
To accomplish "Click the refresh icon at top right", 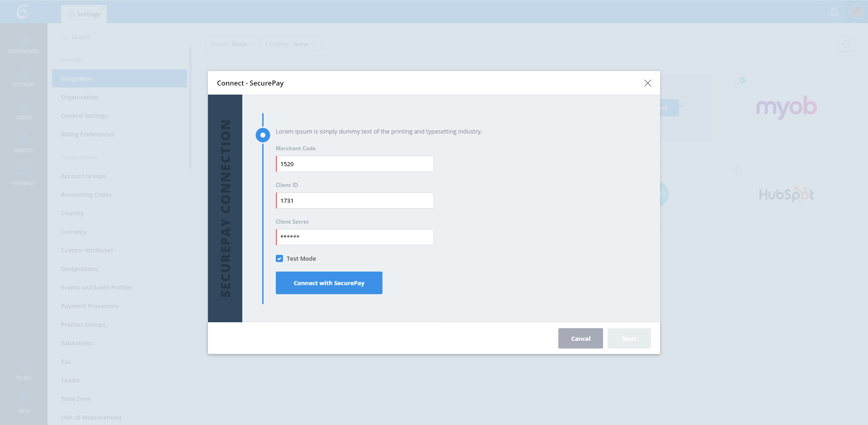I will pyautogui.click(x=846, y=44).
